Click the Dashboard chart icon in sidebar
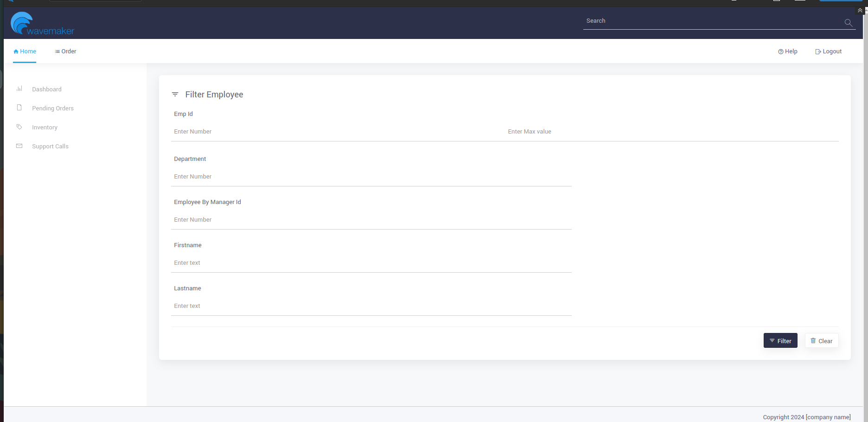The image size is (868, 422). [x=19, y=89]
